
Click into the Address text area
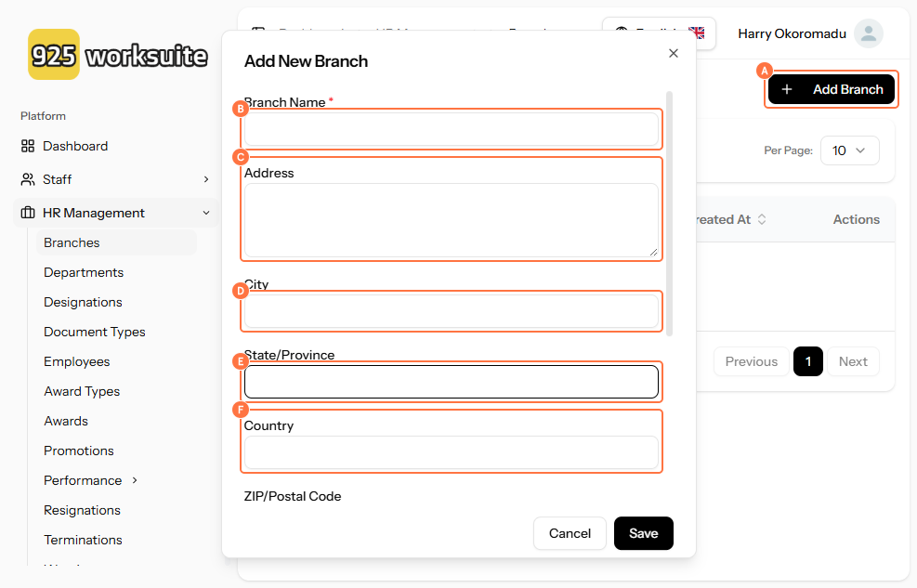coord(452,219)
